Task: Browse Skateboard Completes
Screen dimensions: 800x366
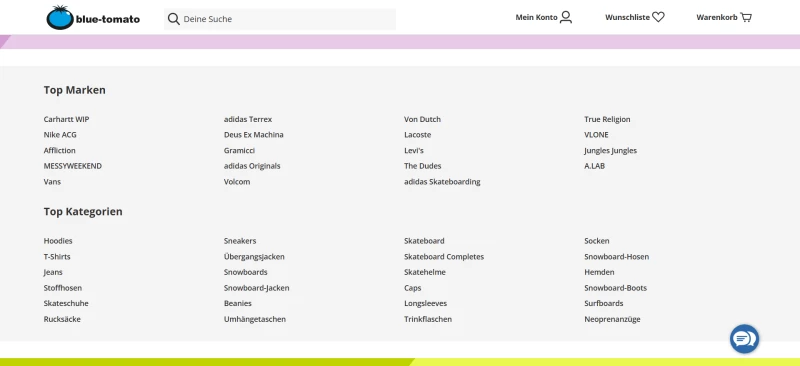Action: (444, 257)
